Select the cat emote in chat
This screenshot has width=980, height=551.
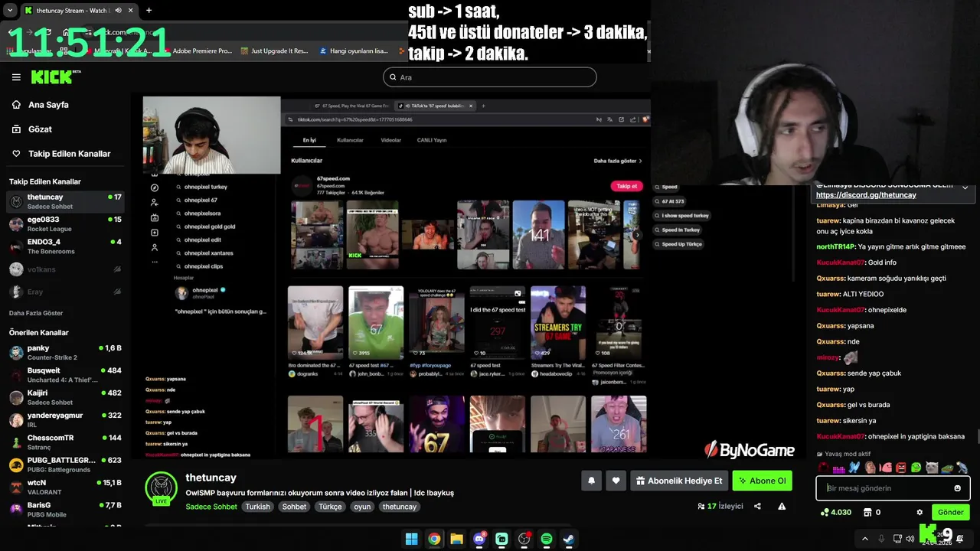pos(931,468)
